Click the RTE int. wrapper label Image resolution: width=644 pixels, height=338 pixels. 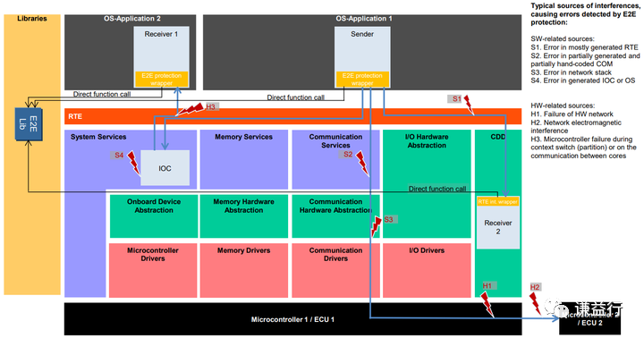point(498,202)
